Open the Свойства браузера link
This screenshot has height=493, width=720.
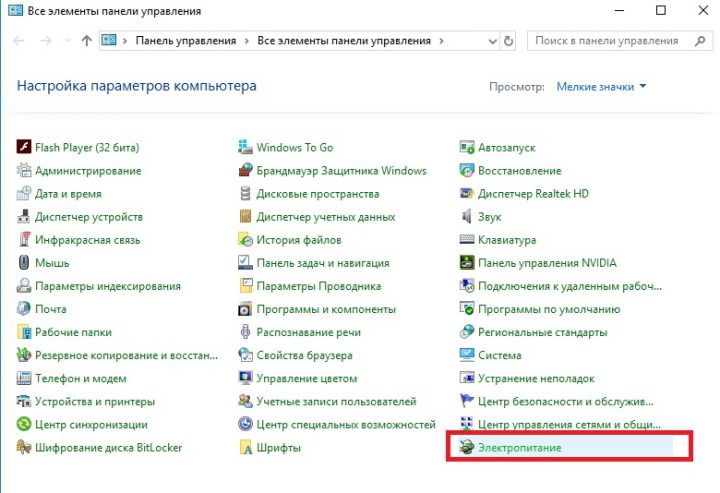(304, 355)
